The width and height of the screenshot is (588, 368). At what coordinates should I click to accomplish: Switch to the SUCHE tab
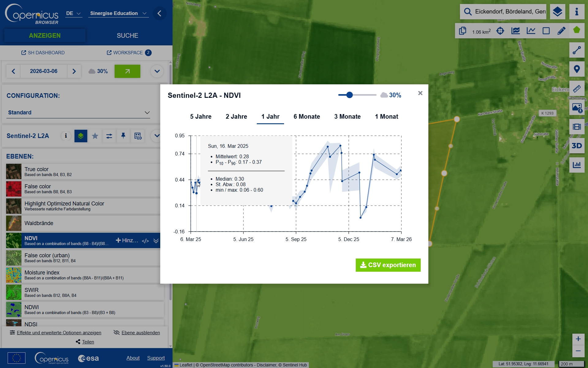(127, 36)
